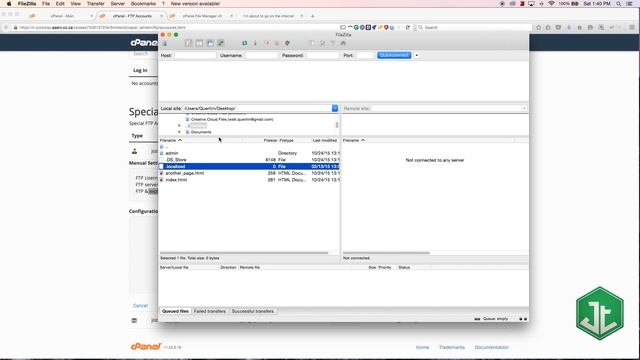Click the local directory tree vertical scrollbar
Screen dimensions: 640x360
[x=337, y=125]
